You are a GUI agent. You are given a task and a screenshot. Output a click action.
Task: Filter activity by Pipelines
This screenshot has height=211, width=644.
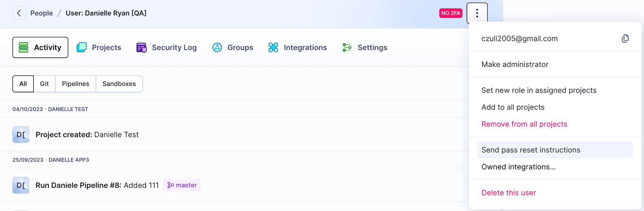(x=75, y=84)
